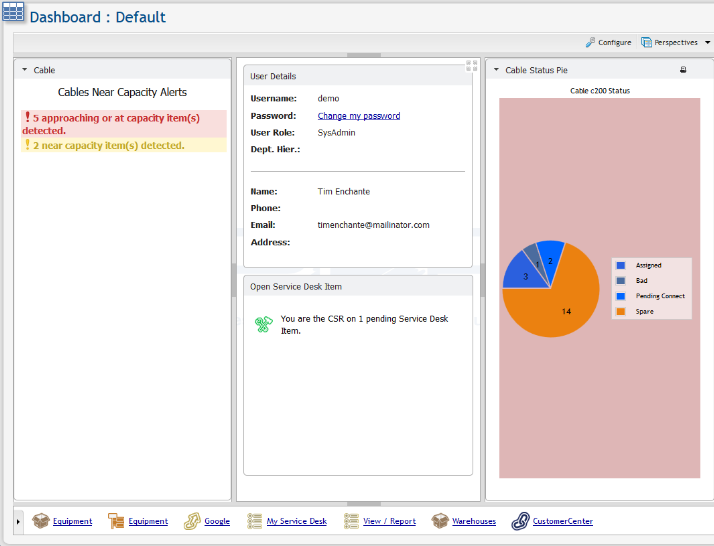Viewport: 714px width, 546px height.
Task: Click the Google link icon in bottom bar
Action: pyautogui.click(x=192, y=521)
